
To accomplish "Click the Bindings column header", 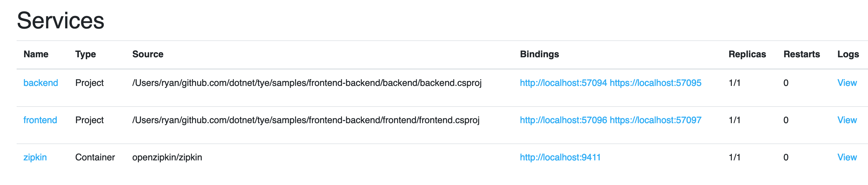I will (x=539, y=54).
